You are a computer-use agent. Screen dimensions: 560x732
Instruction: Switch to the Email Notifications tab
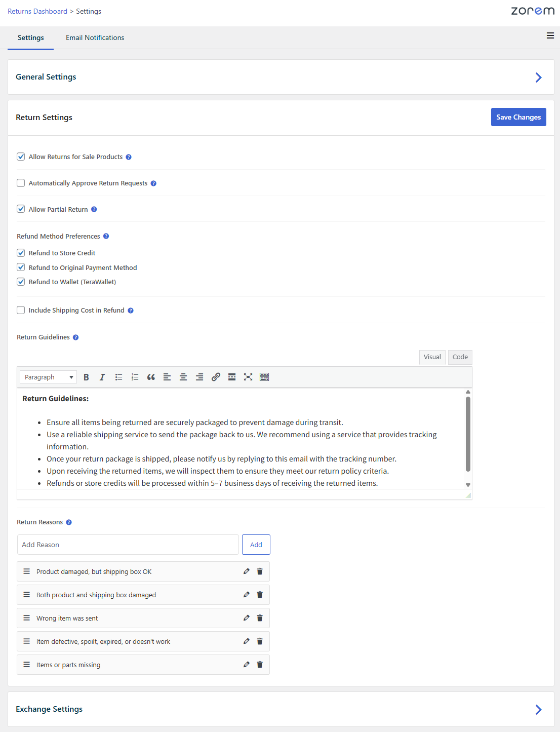95,37
